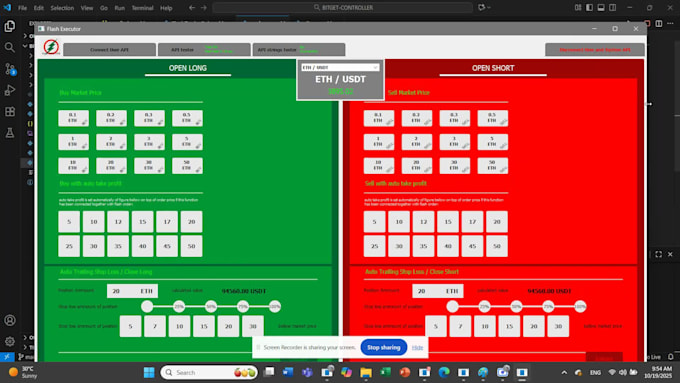Open VS Code Run and Debug view
Image resolution: width=680 pixels, height=383 pixels.
tap(10, 90)
